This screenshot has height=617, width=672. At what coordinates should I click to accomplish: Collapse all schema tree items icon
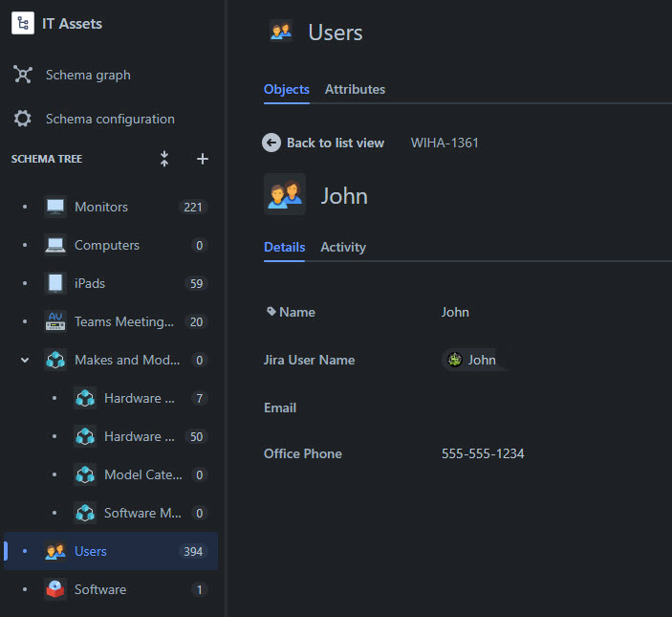tap(164, 159)
